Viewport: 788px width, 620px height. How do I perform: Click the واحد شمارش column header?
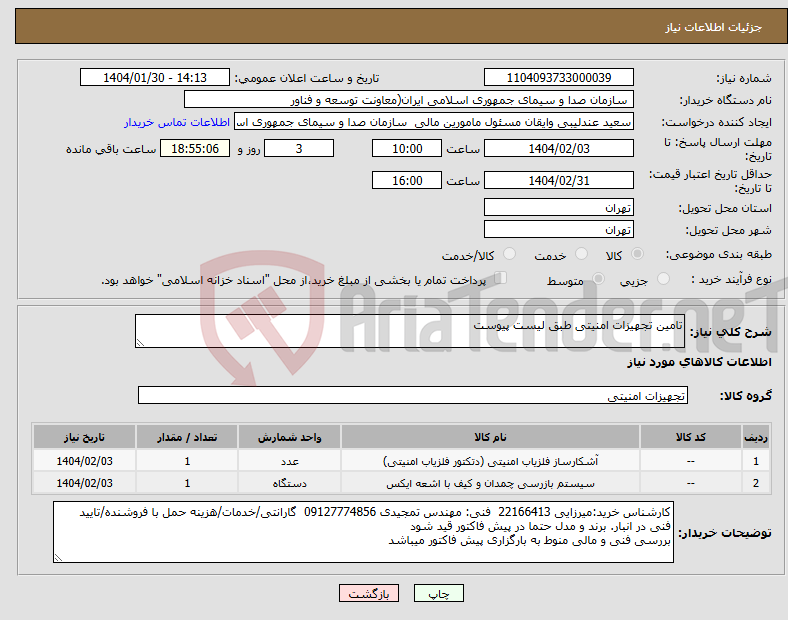[x=289, y=437]
